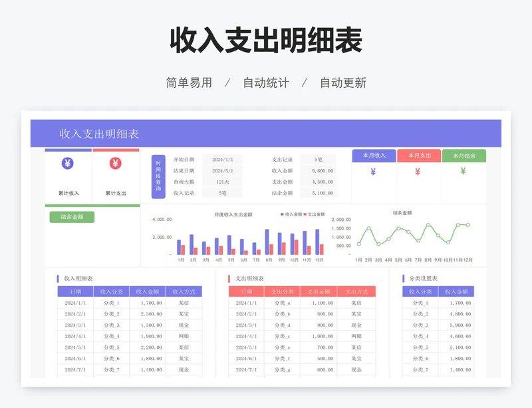The width and height of the screenshot is (532, 408).
Task: Click the 收入记录 value 5笔
Action: tap(223, 193)
